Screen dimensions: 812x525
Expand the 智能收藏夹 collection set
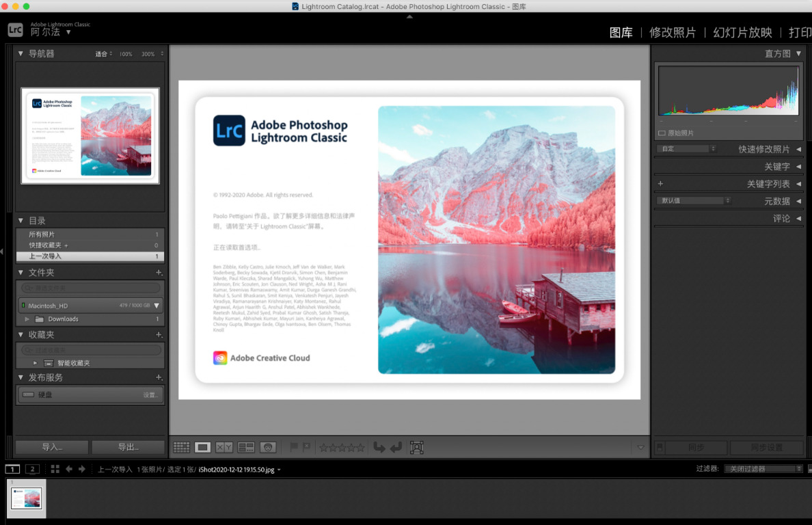click(36, 364)
